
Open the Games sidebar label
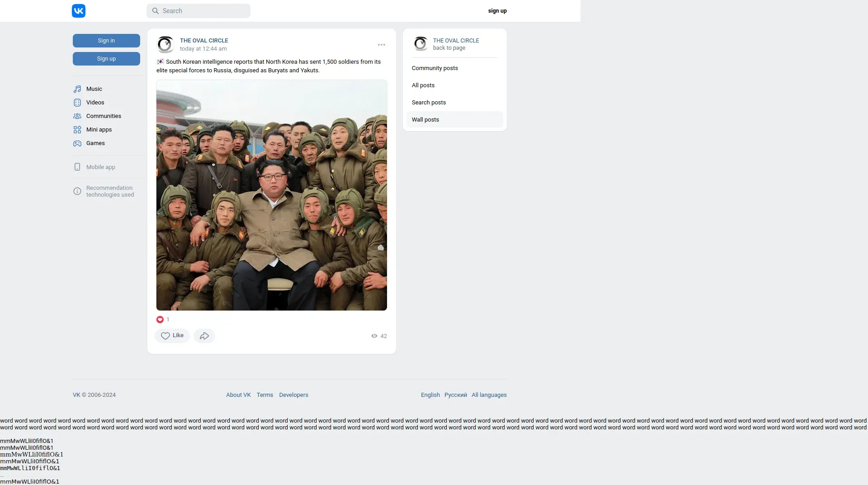coord(95,143)
